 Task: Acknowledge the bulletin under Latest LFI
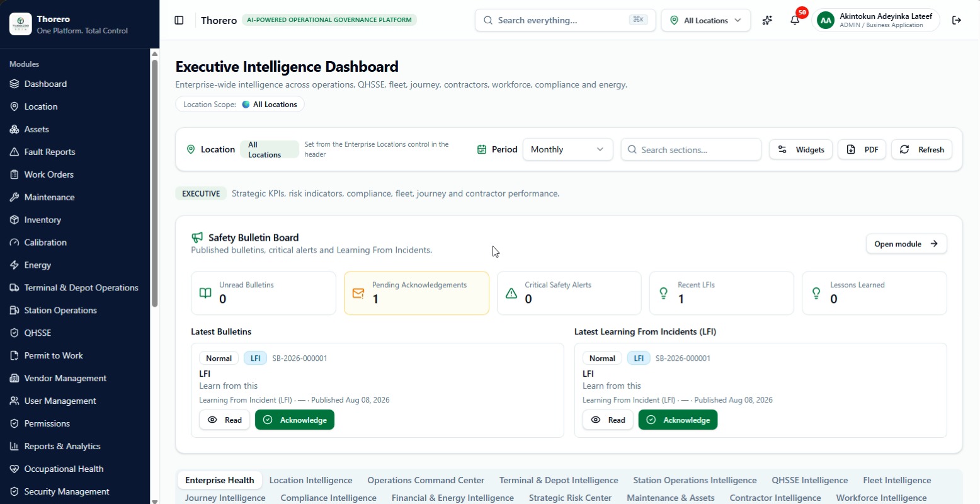(x=678, y=420)
